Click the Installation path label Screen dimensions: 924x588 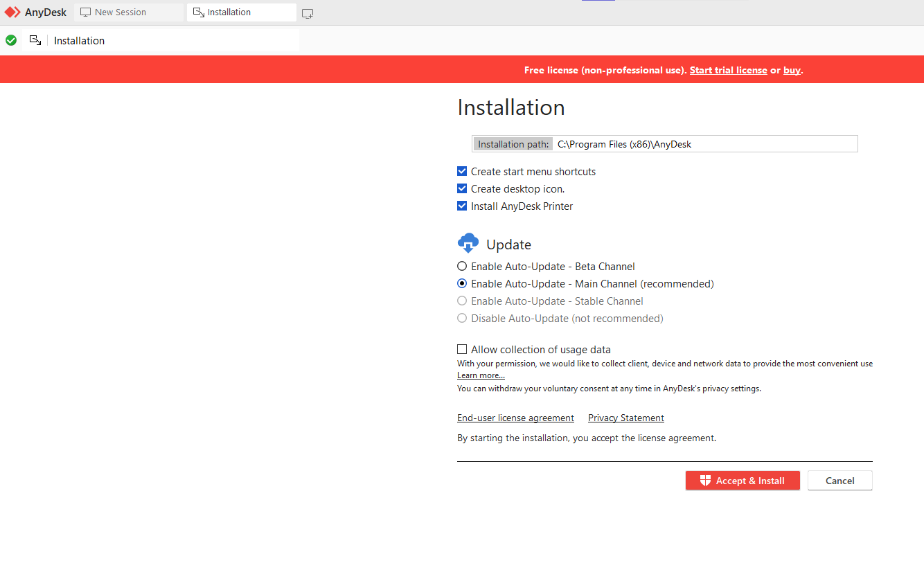(513, 144)
